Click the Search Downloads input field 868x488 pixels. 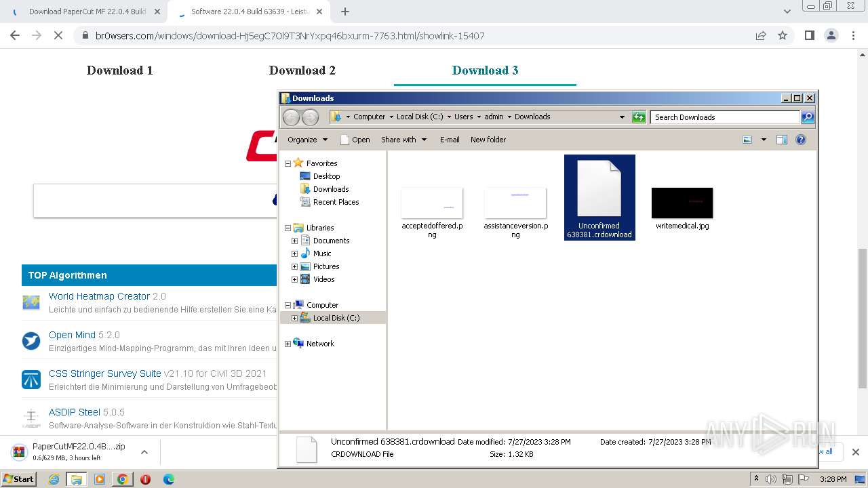pos(724,117)
